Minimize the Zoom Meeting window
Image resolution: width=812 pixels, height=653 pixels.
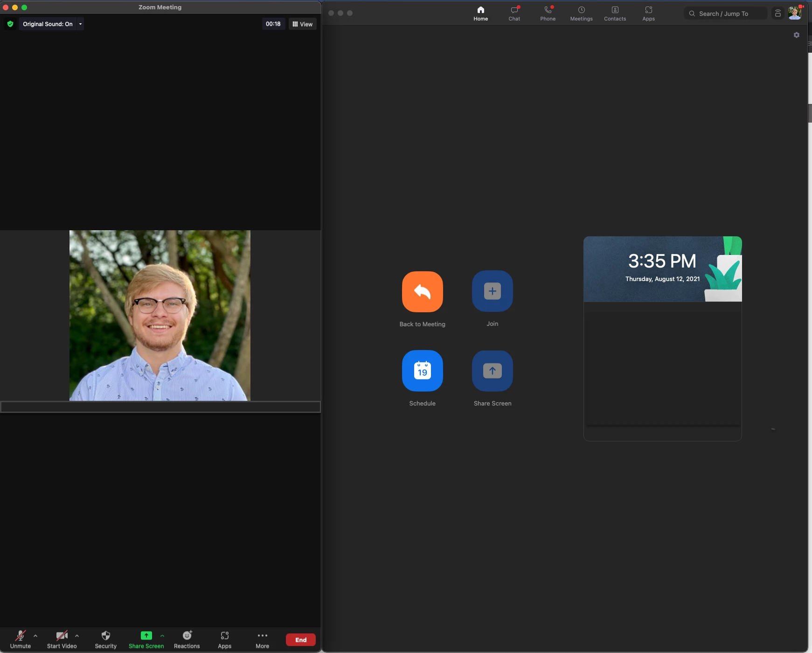click(15, 7)
